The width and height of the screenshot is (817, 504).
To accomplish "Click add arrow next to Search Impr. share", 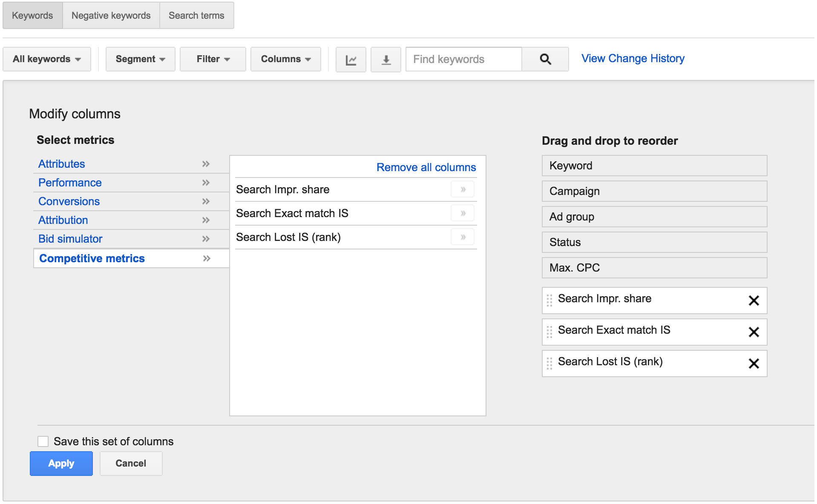I will click(463, 189).
